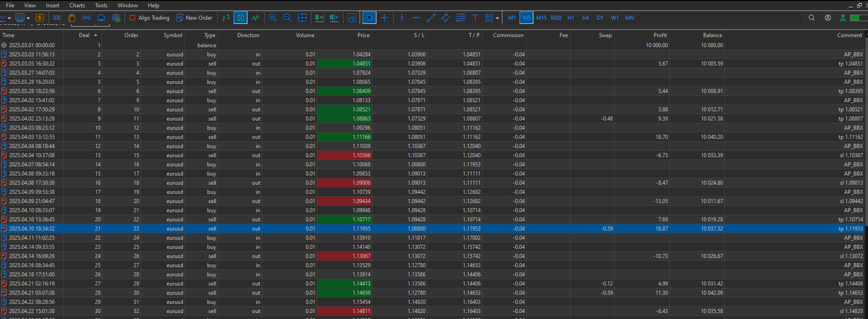Open the Signals broadcast icon
This screenshot has width=868, height=319.
tap(86, 18)
